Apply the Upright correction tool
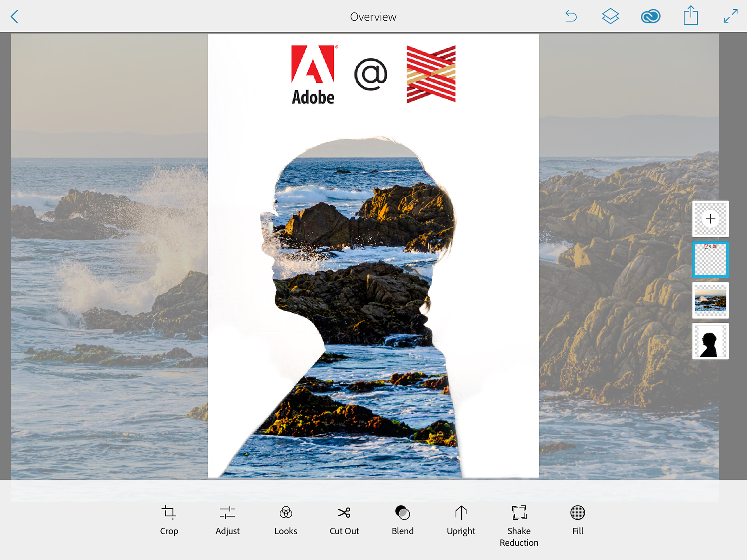Image resolution: width=747 pixels, height=560 pixels. pos(461,520)
